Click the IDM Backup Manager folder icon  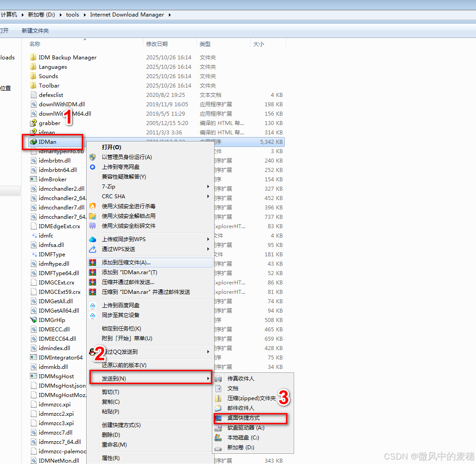(x=34, y=57)
